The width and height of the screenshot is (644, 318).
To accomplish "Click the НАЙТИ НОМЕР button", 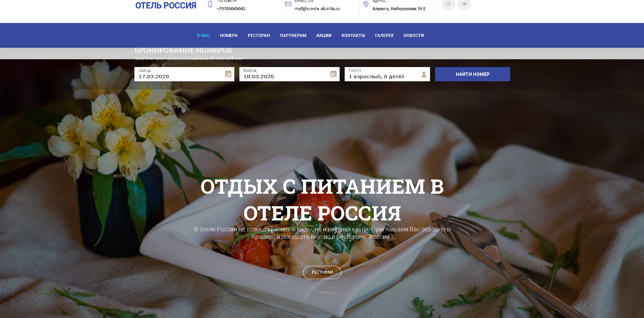I will pyautogui.click(x=473, y=74).
